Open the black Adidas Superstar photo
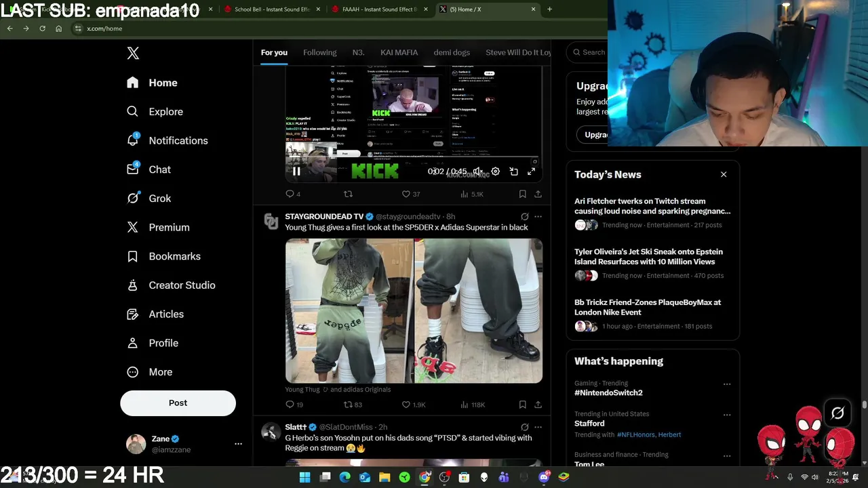The height and width of the screenshot is (488, 868). point(479,311)
